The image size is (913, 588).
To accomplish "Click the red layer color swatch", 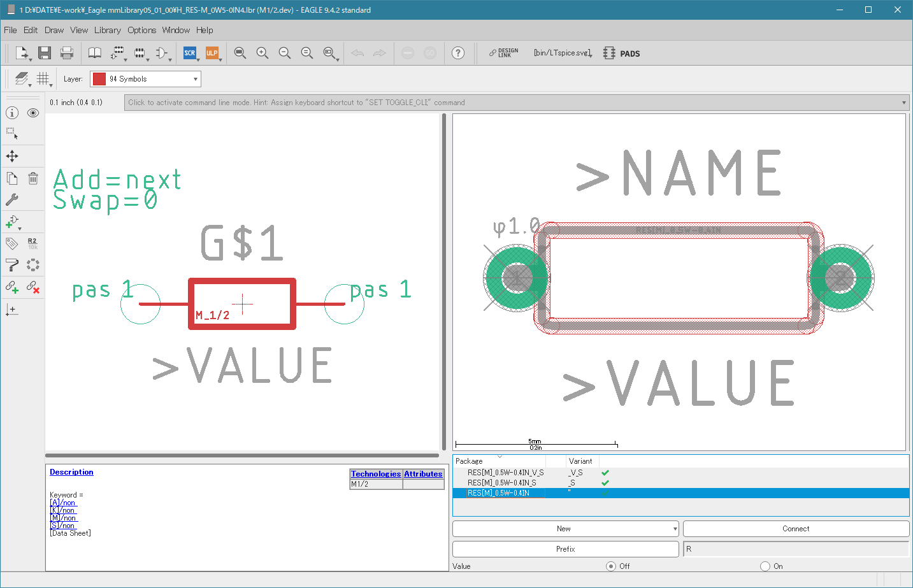I will point(99,79).
